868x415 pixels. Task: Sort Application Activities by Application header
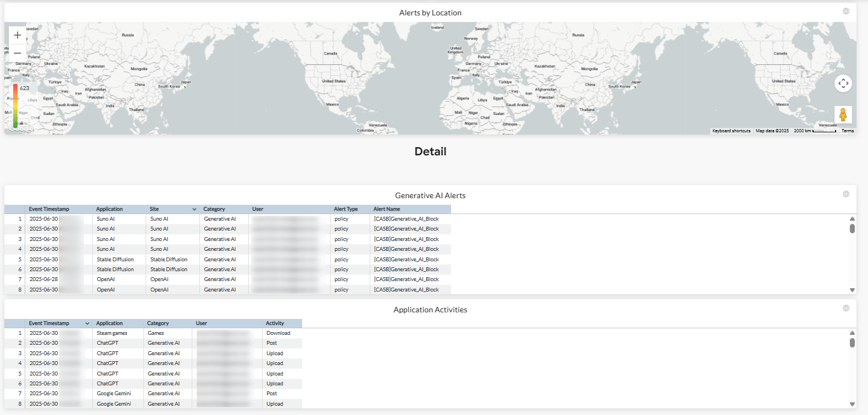coord(109,323)
